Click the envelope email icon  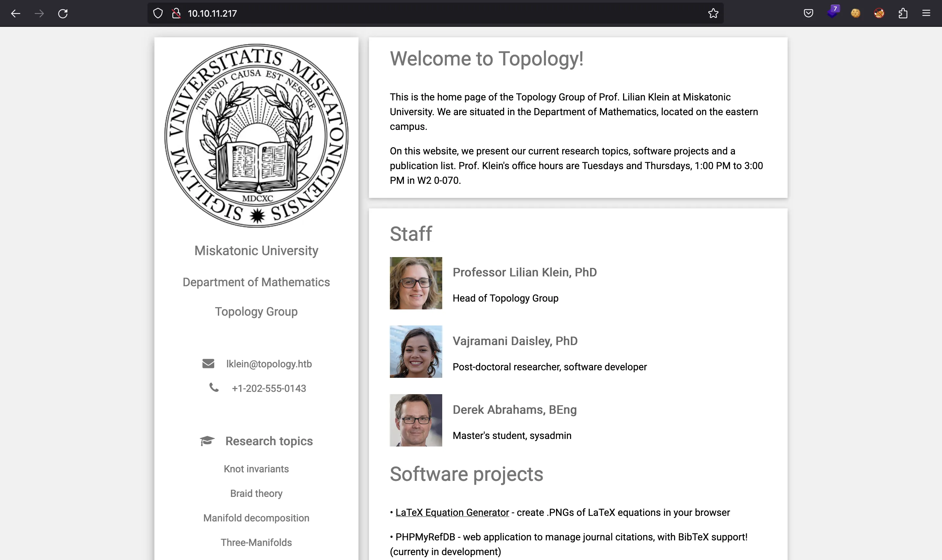(208, 364)
